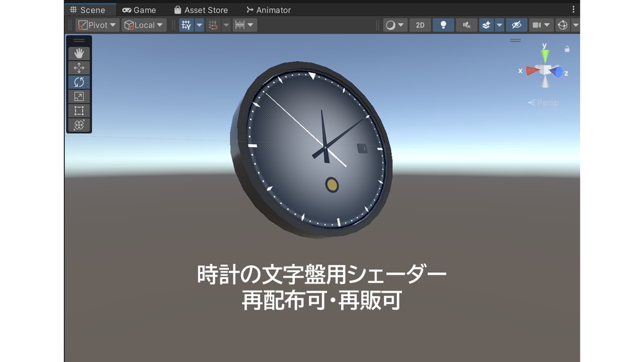The width and height of the screenshot is (644, 362).
Task: Select the Hand tool in the Scene toolbar
Action: coord(78,54)
